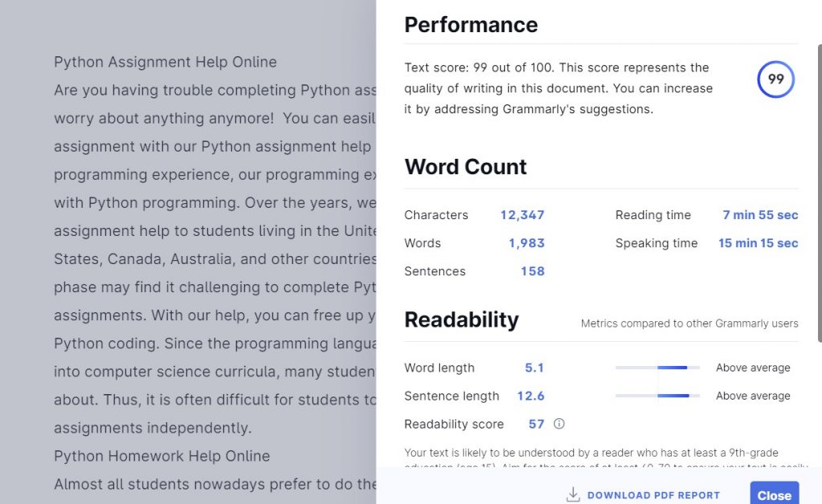
Task: Click the Sentence length value 12.6
Action: pos(531,396)
